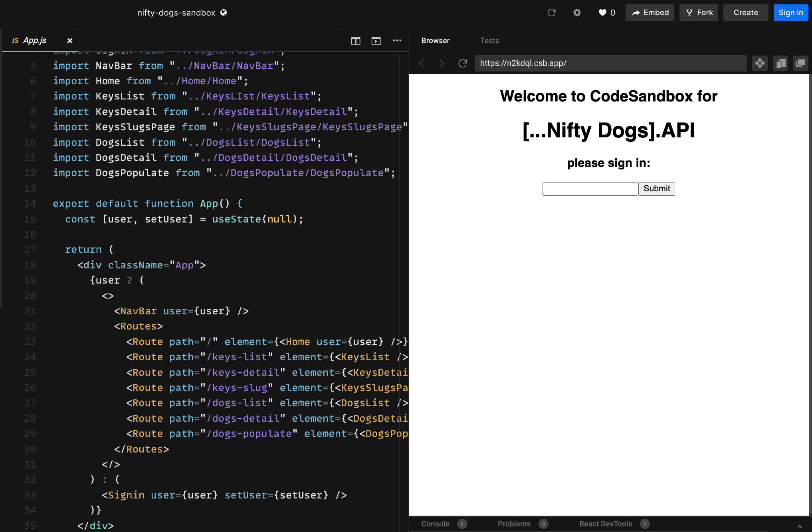
Task: Fork this sandbox
Action: point(699,13)
